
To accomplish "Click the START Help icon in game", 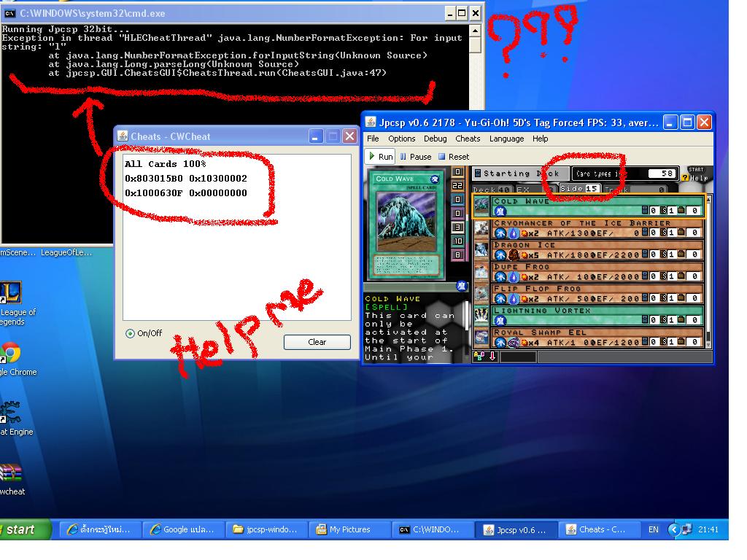I will click(x=695, y=174).
